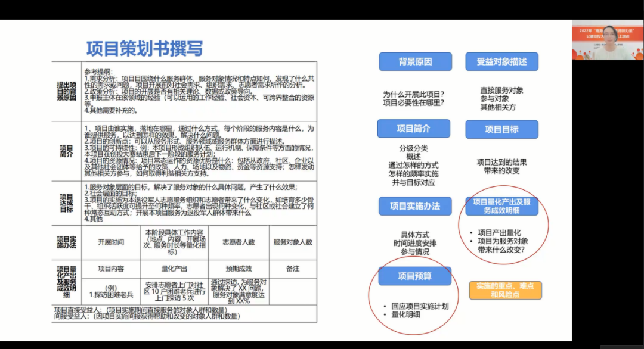The width and height of the screenshot is (644, 349).
Task: Click the cell 1.探访困难老兵
Action: (x=111, y=292)
